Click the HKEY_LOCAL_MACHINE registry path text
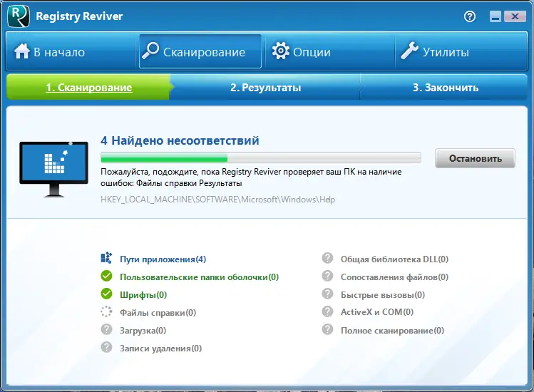 tap(217, 200)
